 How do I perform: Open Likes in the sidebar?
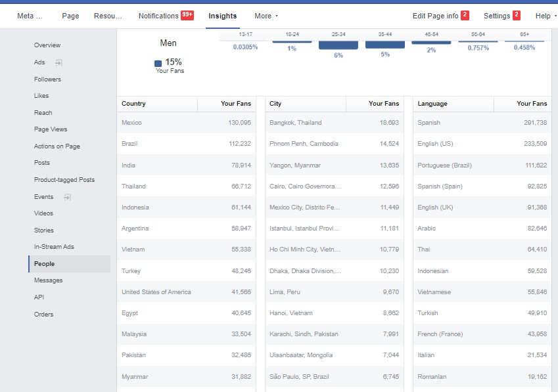[41, 96]
